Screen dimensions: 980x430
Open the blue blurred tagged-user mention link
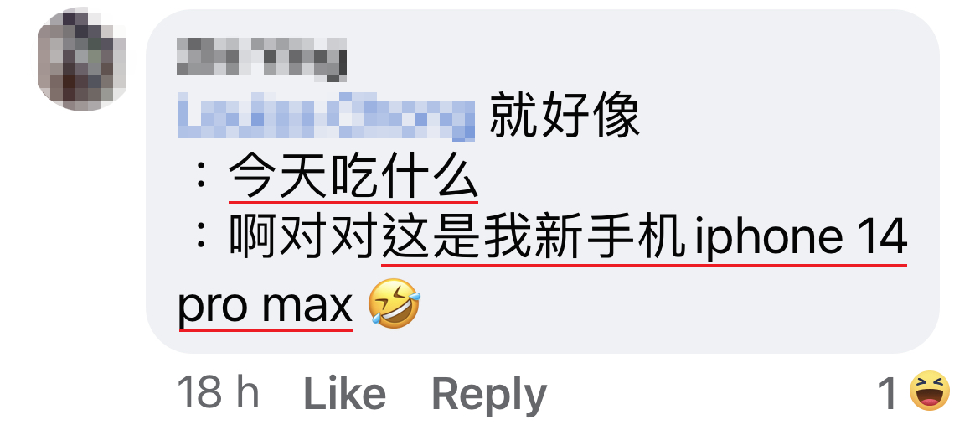(327, 117)
